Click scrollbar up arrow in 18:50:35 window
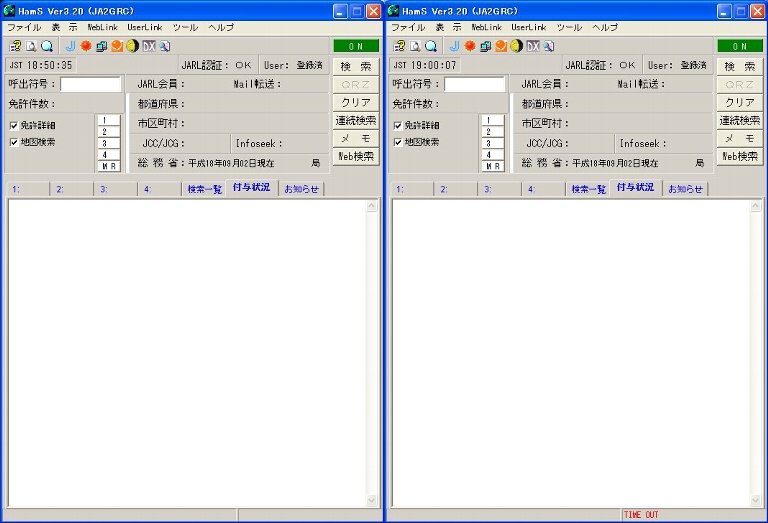Viewport: 768px width, 523px height. 372,205
